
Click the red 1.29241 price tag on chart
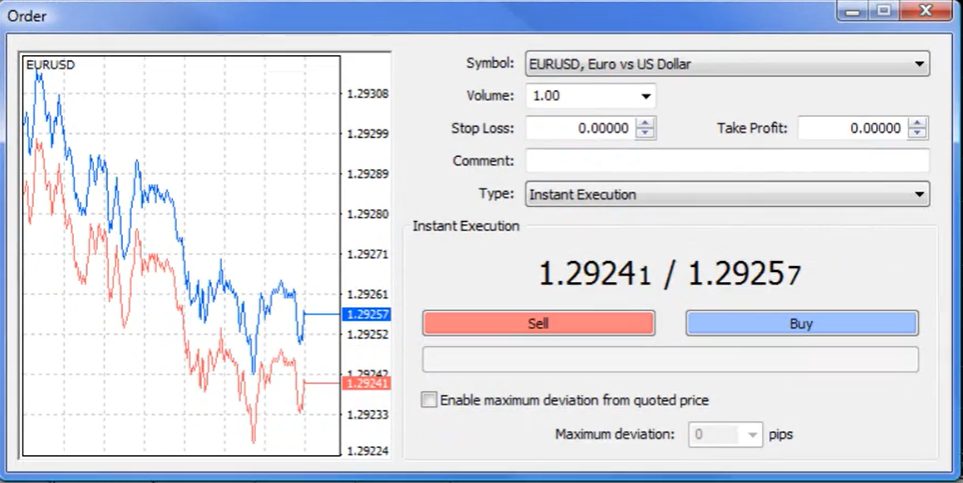coord(366,383)
